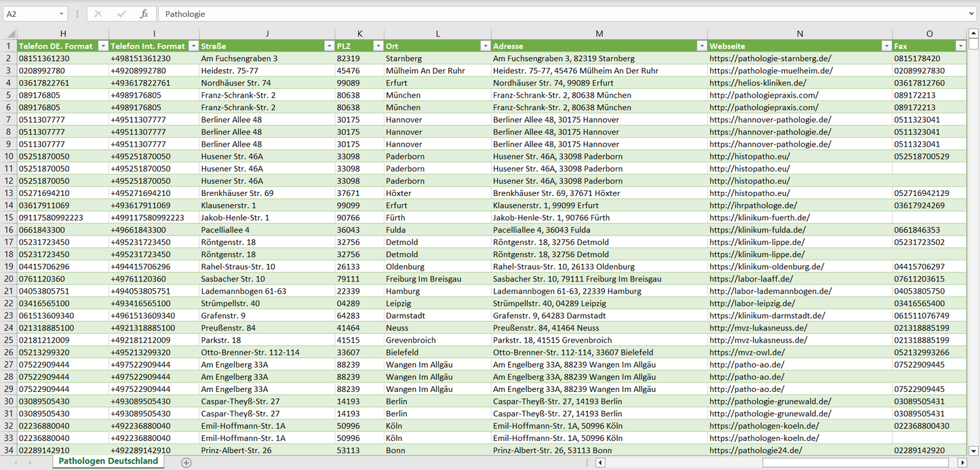Switch to Pathologen Deutschland sheet tab
980x470 pixels.
(x=108, y=461)
